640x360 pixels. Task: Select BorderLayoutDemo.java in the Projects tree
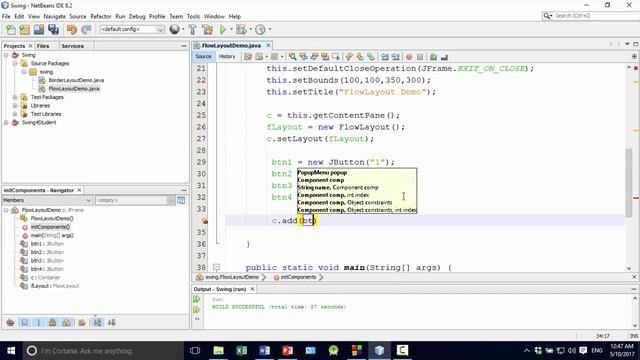[76, 80]
